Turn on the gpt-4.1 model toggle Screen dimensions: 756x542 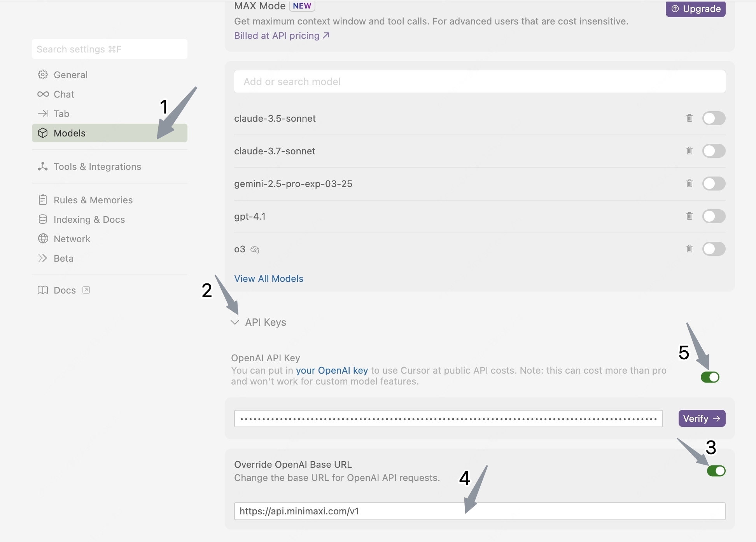click(714, 216)
